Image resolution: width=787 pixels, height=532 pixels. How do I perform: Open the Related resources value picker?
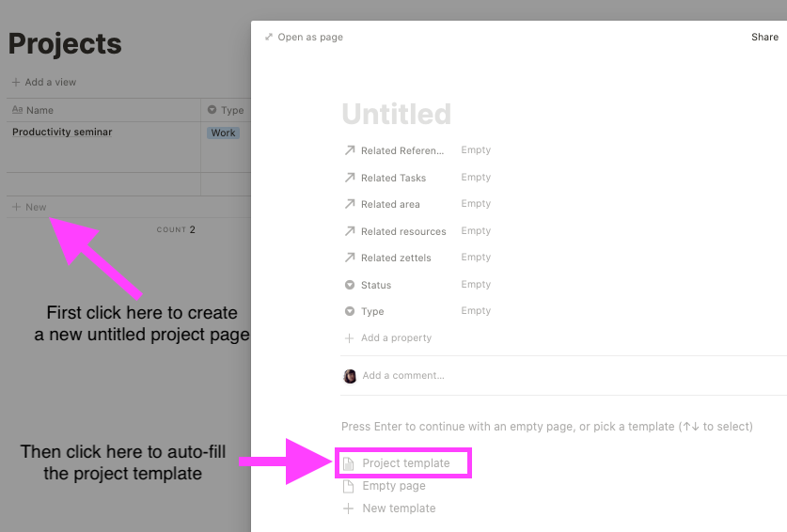click(x=476, y=231)
